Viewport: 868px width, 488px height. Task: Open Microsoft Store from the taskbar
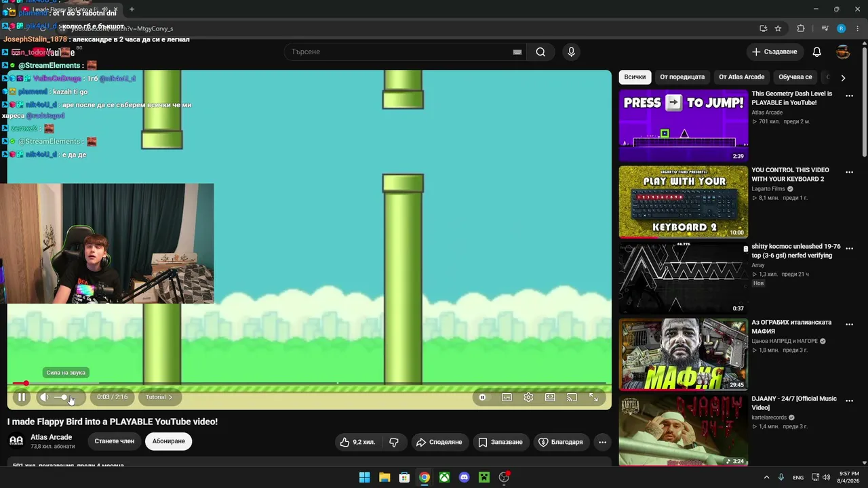click(404, 477)
